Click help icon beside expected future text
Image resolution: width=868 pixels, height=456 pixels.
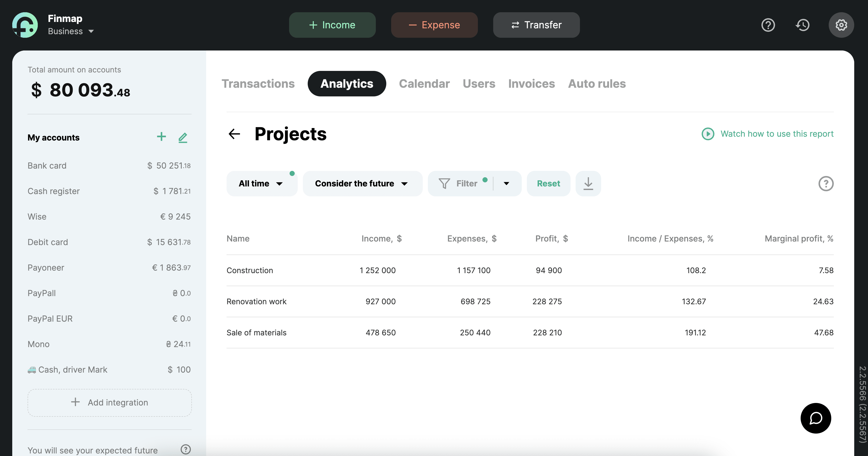[186, 449]
